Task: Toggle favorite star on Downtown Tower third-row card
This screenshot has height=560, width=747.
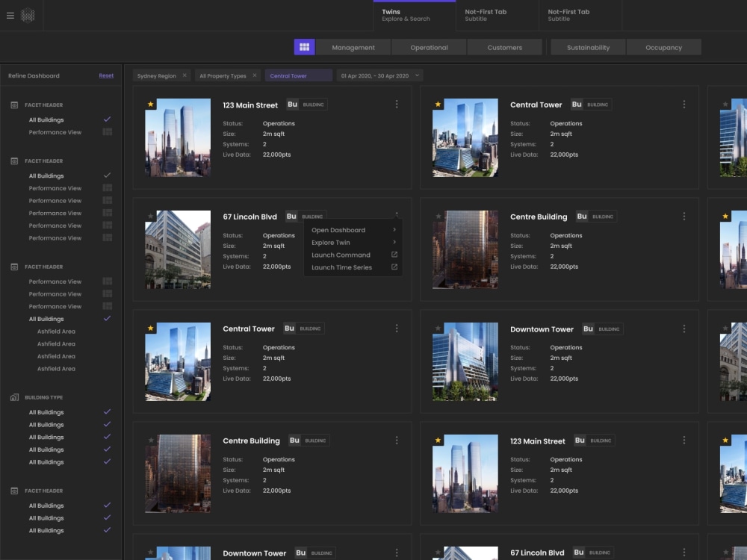Action: tap(438, 328)
